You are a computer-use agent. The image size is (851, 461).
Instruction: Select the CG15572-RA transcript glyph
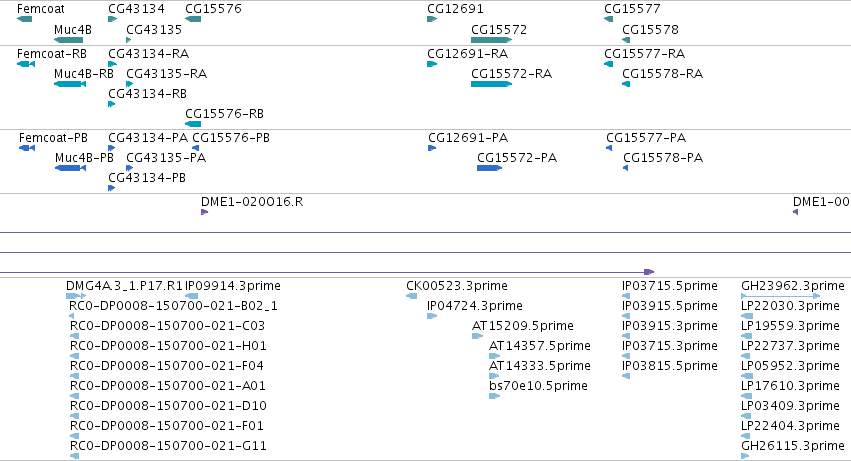coord(491,84)
